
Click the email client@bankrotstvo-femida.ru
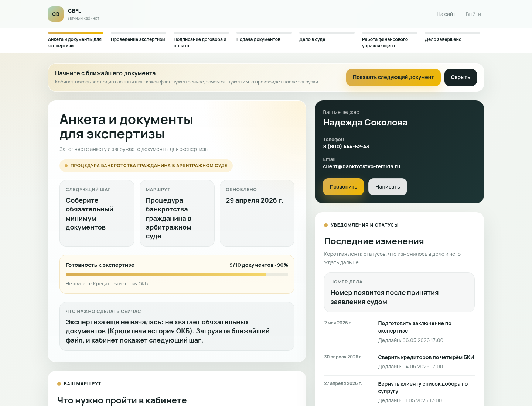pos(362,166)
